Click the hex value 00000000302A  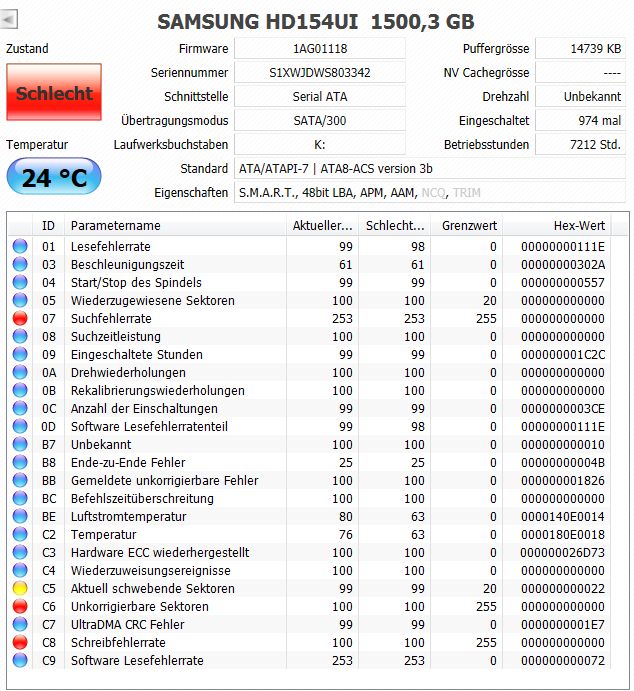pyautogui.click(x=563, y=264)
